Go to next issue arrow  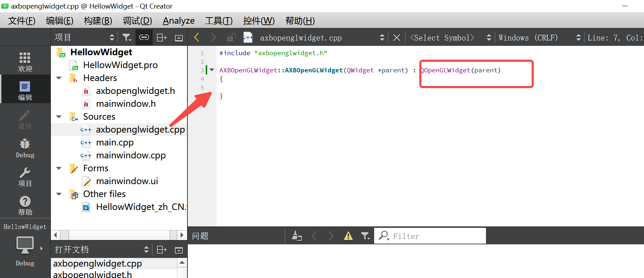(331, 236)
